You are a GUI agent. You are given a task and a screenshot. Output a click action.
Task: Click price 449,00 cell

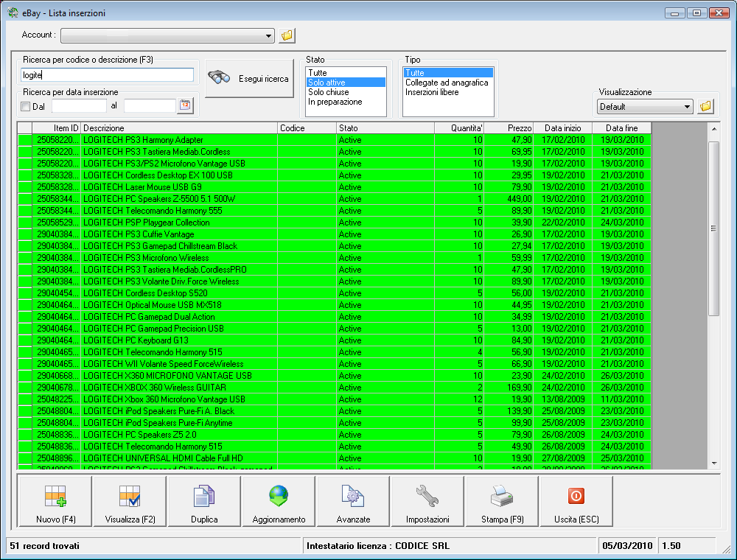509,199
